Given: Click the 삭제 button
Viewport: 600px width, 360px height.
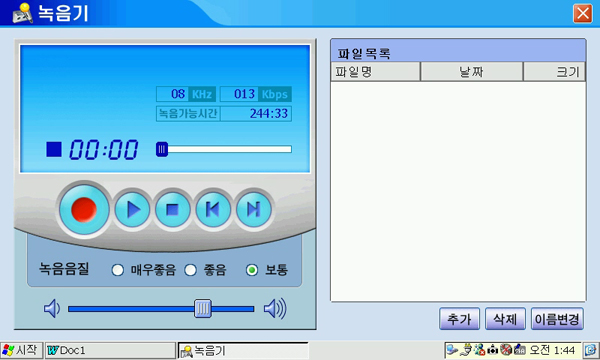Looking at the screenshot, I should (505, 319).
